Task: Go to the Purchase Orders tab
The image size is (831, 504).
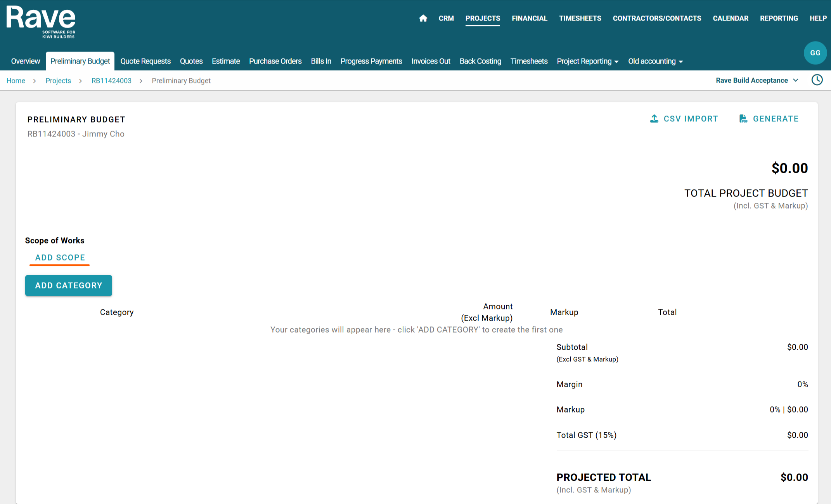Action: click(x=275, y=61)
